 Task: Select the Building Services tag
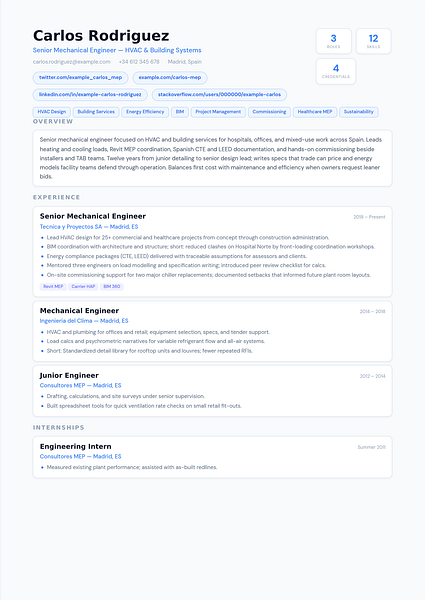tap(96, 112)
